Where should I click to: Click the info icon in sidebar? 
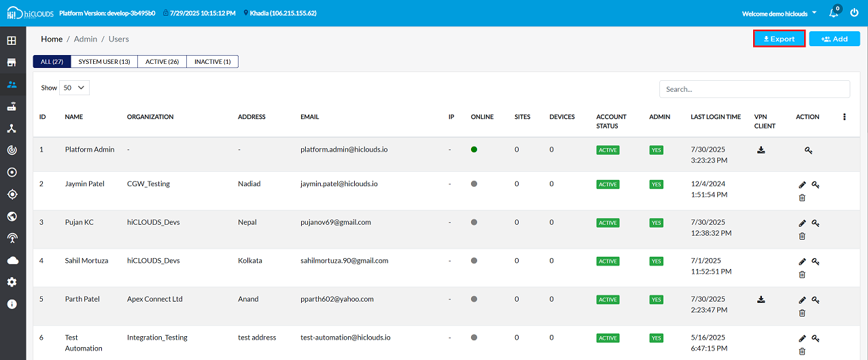click(x=12, y=304)
